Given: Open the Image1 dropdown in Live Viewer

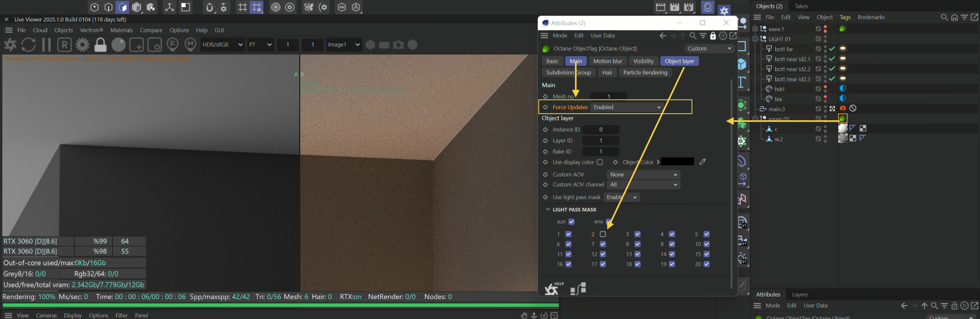Looking at the screenshot, I should click(x=344, y=45).
